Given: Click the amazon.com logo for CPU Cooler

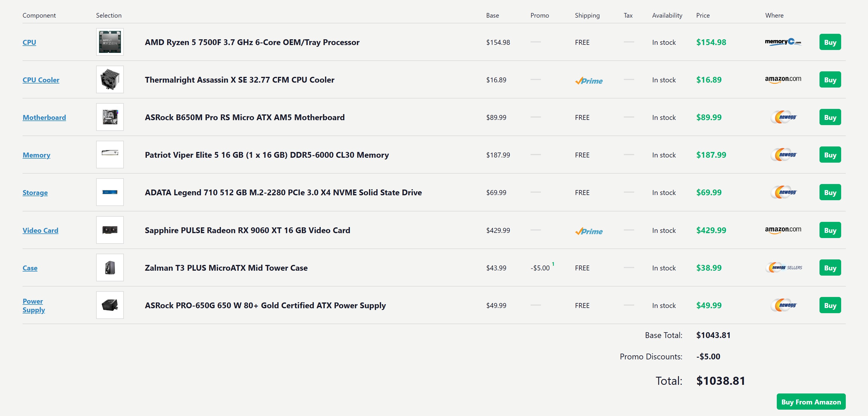Looking at the screenshot, I should pyautogui.click(x=783, y=79).
